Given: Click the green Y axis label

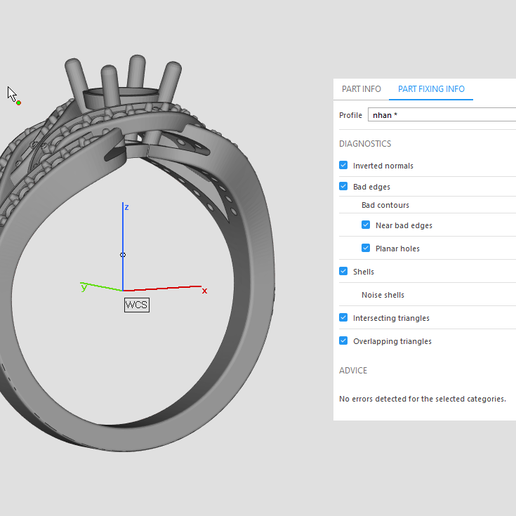Looking at the screenshot, I should tap(84, 287).
